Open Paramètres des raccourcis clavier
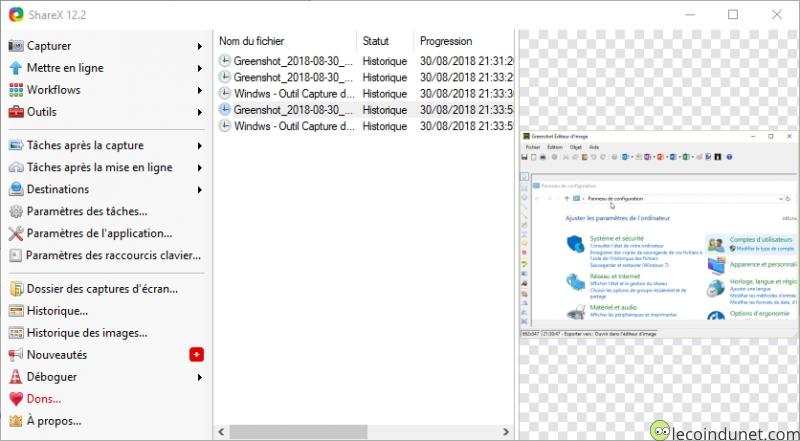800x441 pixels. pyautogui.click(x=106, y=255)
